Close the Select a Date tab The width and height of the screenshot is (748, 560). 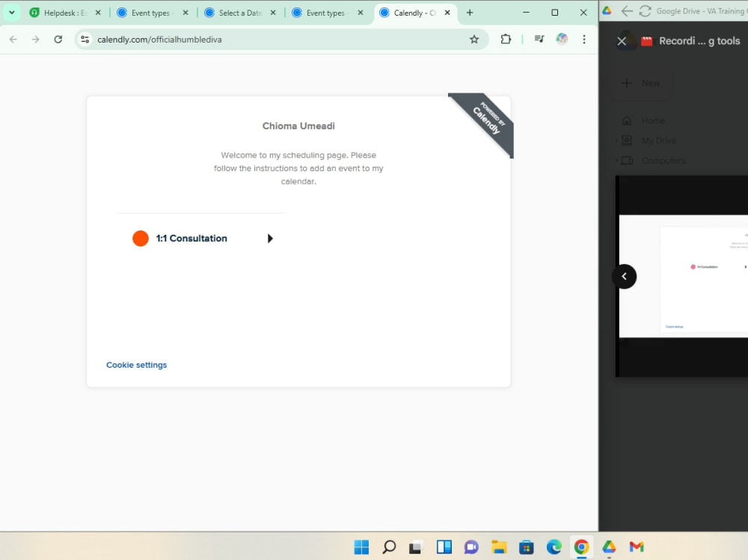[273, 13]
